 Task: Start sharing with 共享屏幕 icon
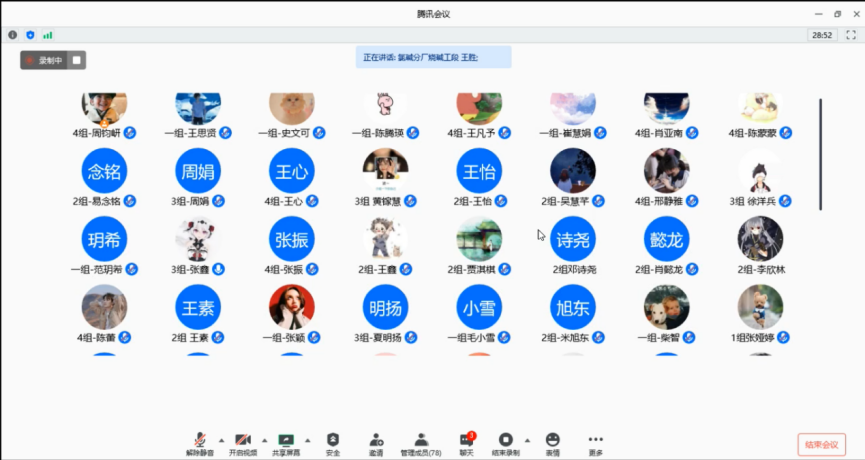click(x=287, y=440)
